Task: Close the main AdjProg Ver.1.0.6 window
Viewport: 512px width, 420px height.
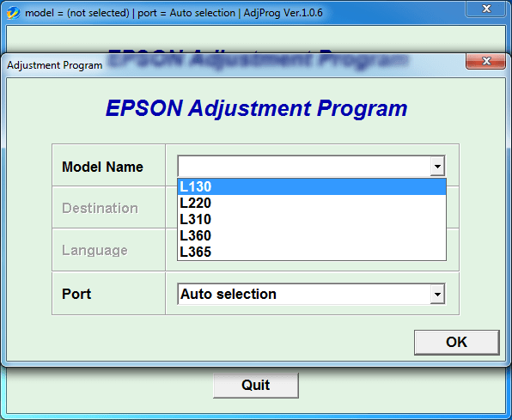Action: tap(486, 9)
